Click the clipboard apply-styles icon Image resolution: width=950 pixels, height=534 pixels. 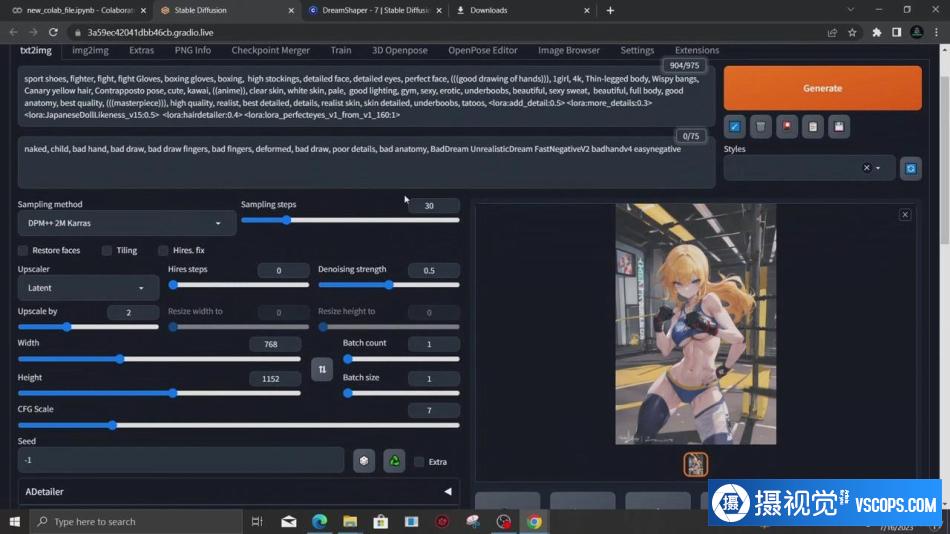pyautogui.click(x=812, y=127)
